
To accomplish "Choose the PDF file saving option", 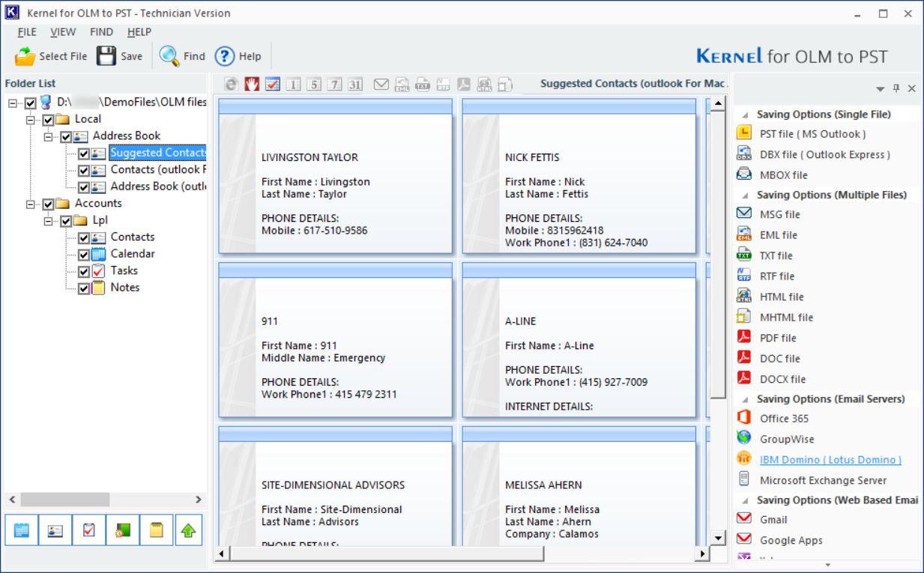I will click(767, 338).
